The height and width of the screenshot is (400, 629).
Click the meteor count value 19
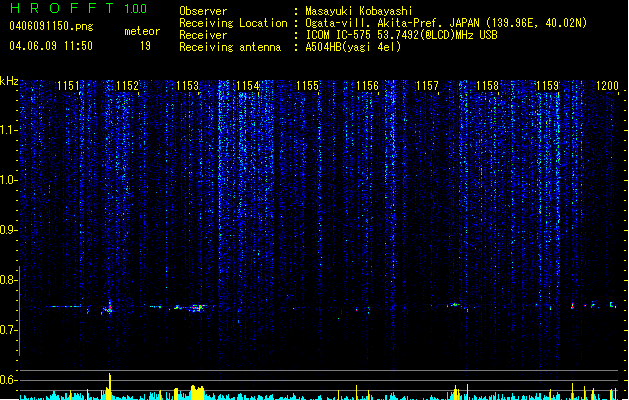tap(145, 46)
